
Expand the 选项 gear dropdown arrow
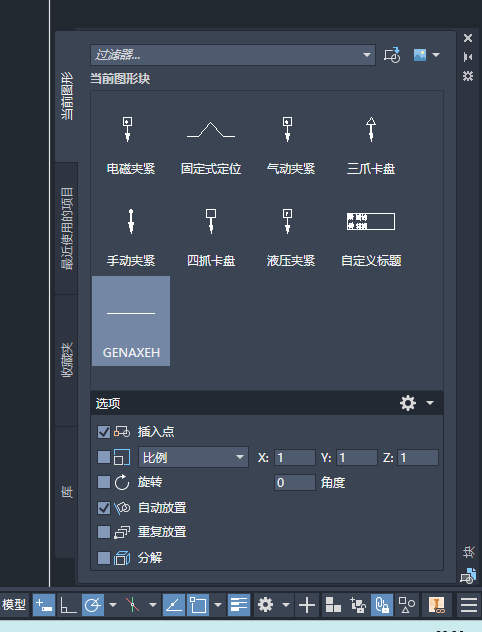tap(430, 403)
